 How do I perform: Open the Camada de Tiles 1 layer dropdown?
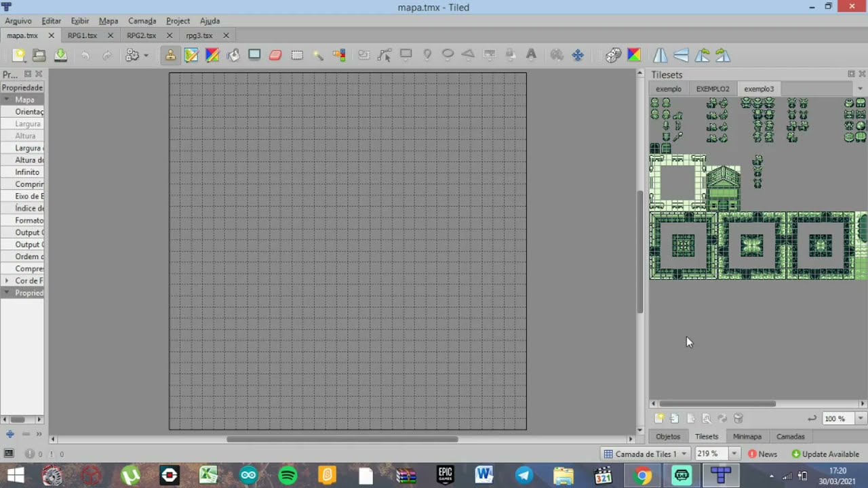click(646, 453)
